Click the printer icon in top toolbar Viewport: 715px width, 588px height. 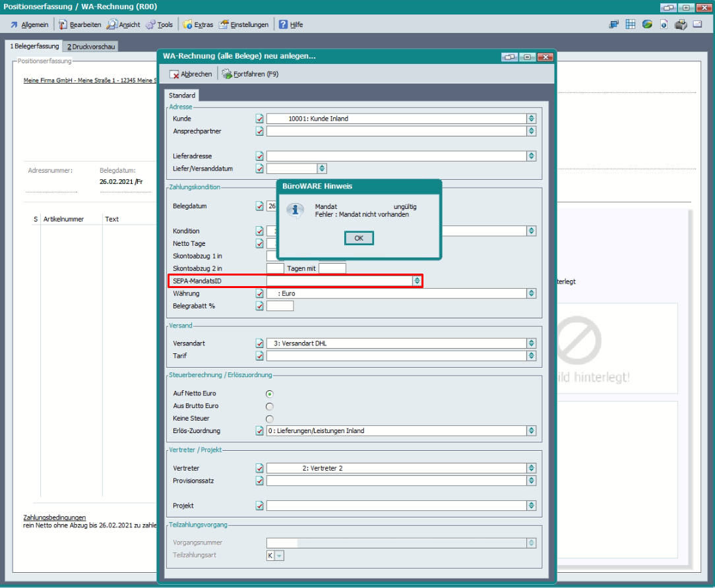pyautogui.click(x=681, y=24)
